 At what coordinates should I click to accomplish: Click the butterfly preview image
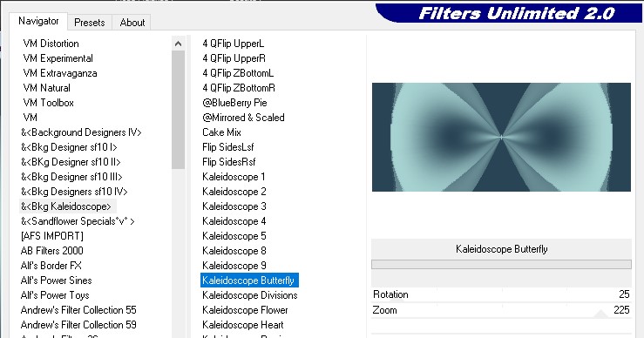coord(501,137)
